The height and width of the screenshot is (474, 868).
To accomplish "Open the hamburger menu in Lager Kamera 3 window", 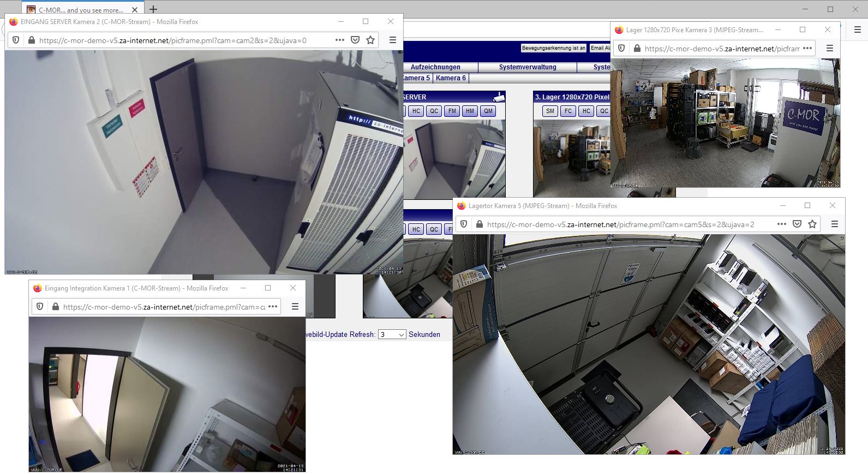I will pos(830,48).
